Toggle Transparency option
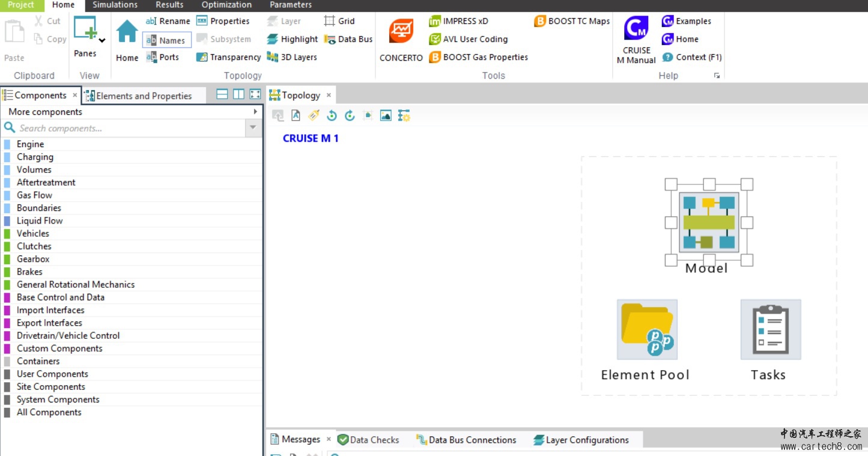The height and width of the screenshot is (456, 868). click(228, 57)
